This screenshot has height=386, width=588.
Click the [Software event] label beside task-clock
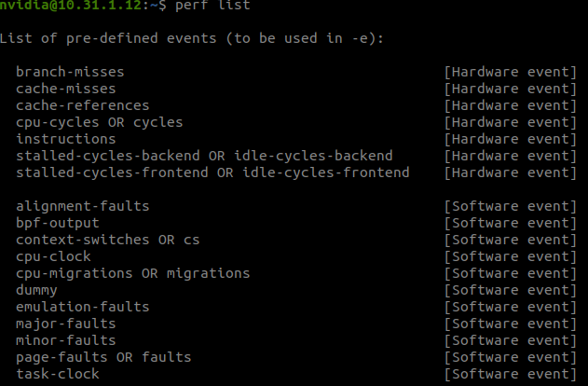click(511, 374)
